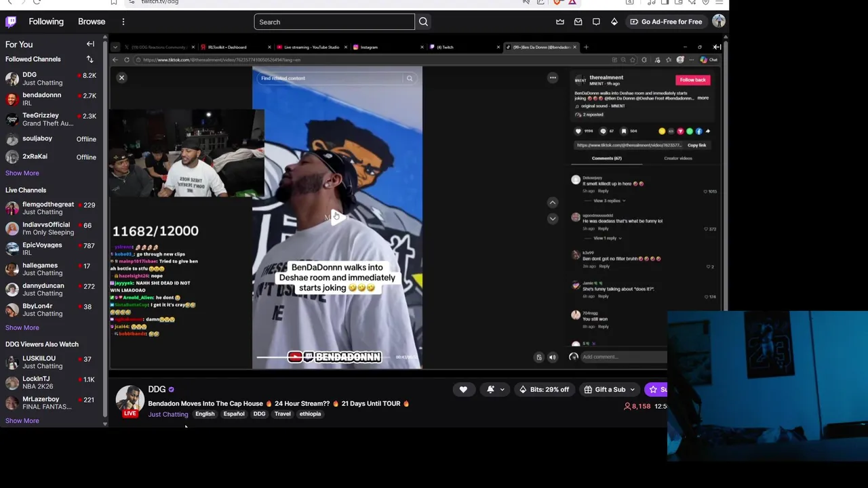Close the TikTok video in stream
The width and height of the screenshot is (868, 488).
(121, 78)
